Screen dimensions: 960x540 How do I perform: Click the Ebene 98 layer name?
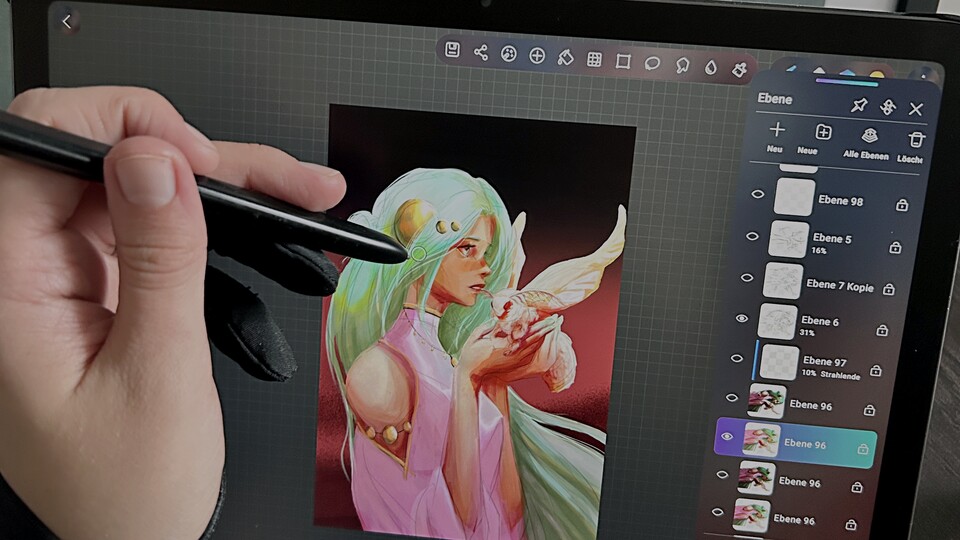tap(841, 200)
